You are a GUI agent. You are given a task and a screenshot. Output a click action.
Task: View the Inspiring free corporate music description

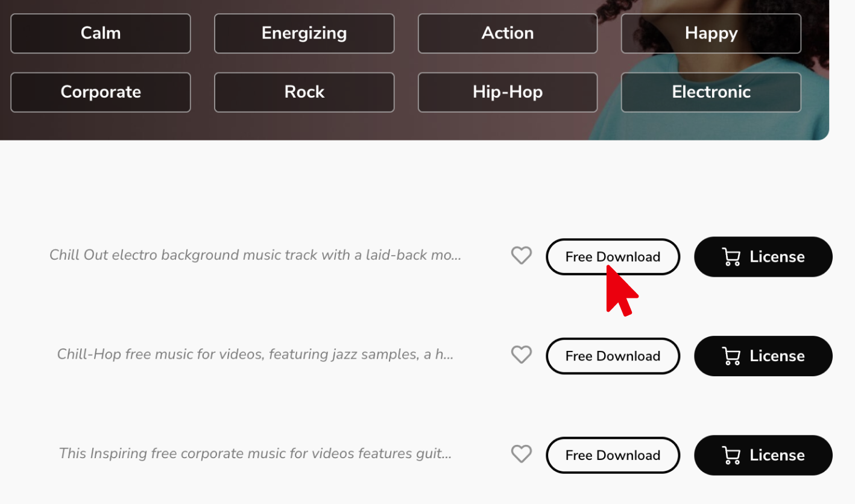[255, 453]
